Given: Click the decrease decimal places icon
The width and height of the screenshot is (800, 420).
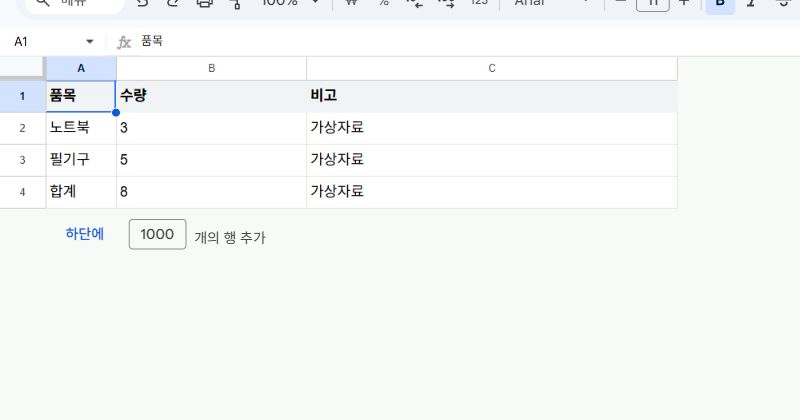Looking at the screenshot, I should [415, 3].
